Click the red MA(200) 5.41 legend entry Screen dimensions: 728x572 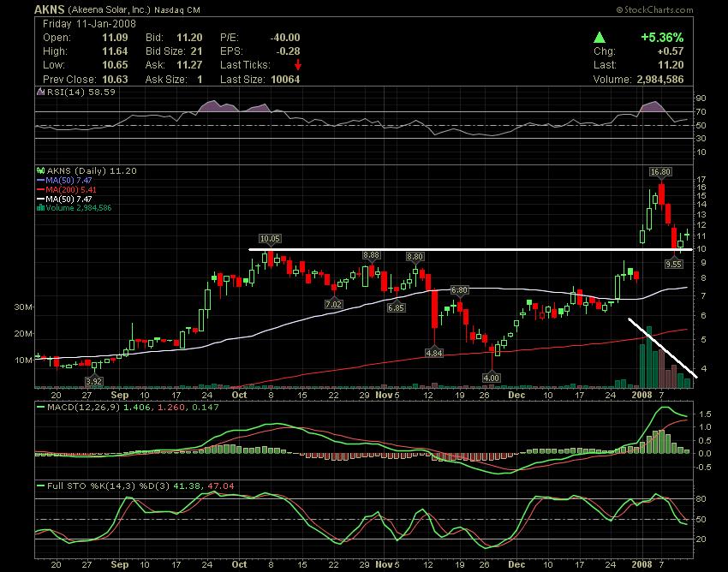[x=67, y=189]
